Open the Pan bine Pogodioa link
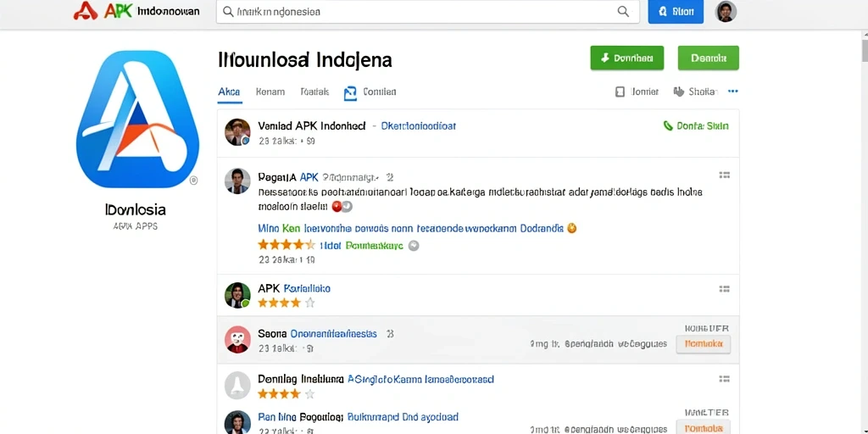The width and height of the screenshot is (868, 434). coord(301,417)
